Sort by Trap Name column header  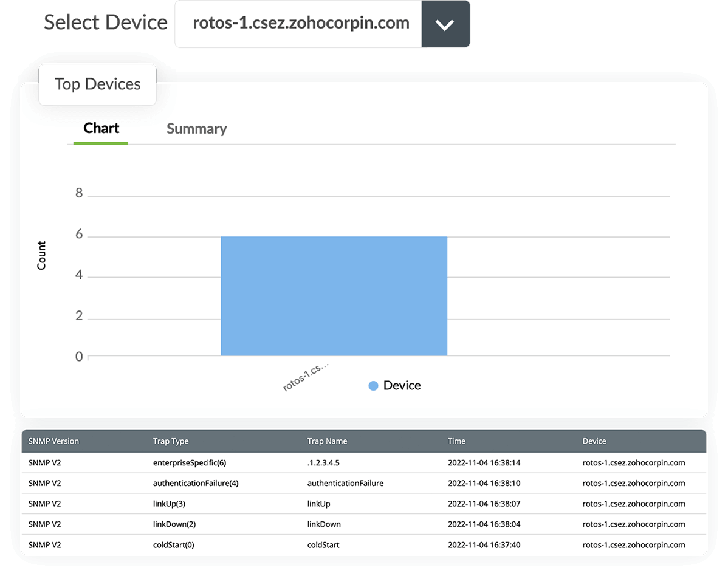coord(327,441)
